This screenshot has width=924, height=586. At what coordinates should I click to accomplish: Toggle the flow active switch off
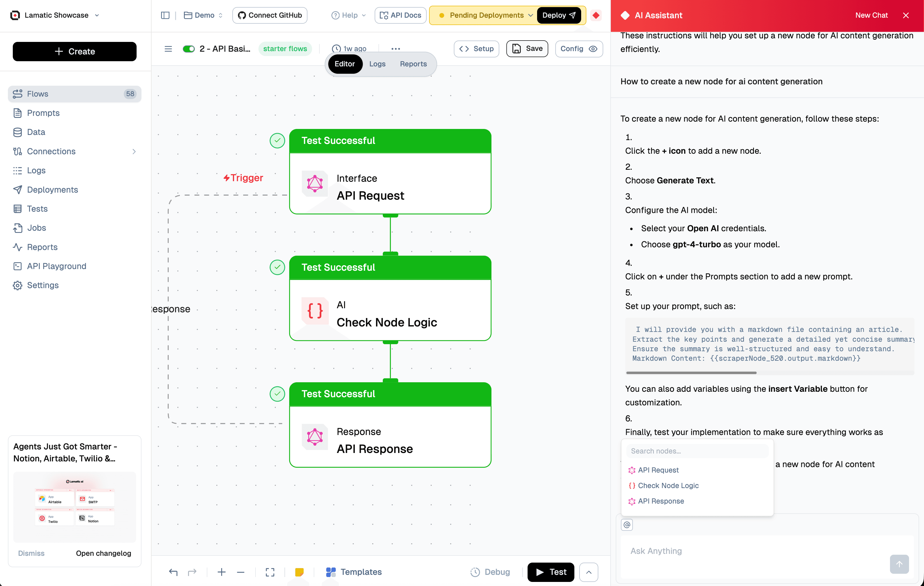tap(189, 49)
